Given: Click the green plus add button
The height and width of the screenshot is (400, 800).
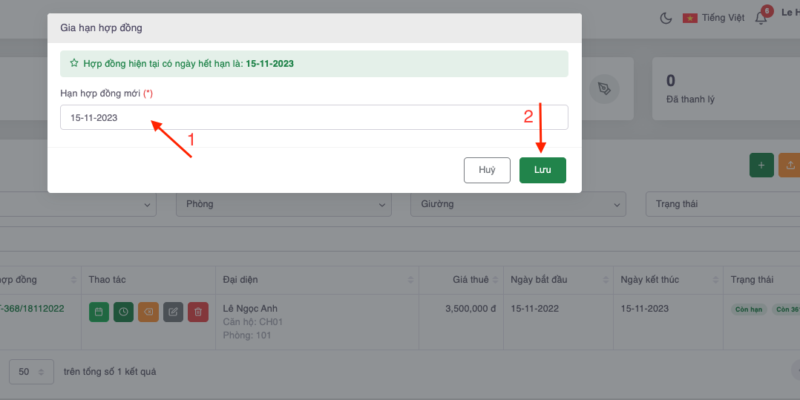Looking at the screenshot, I should 761,166.
